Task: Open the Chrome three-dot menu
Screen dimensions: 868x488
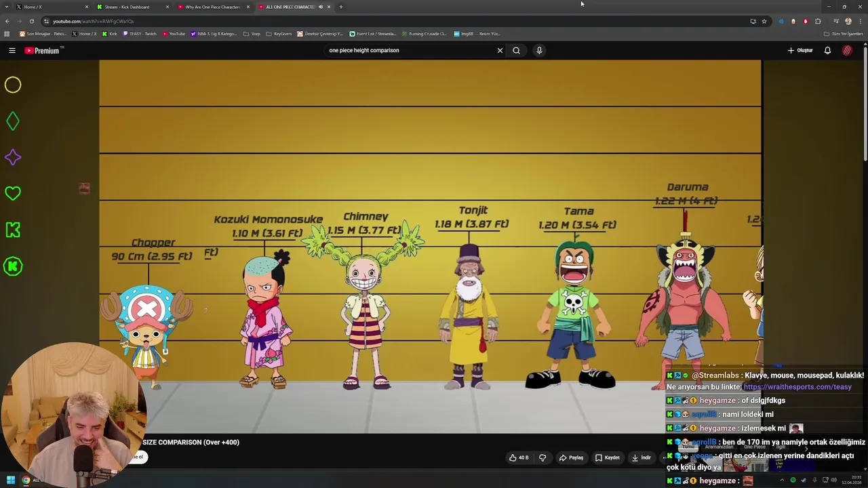Action: [860, 21]
